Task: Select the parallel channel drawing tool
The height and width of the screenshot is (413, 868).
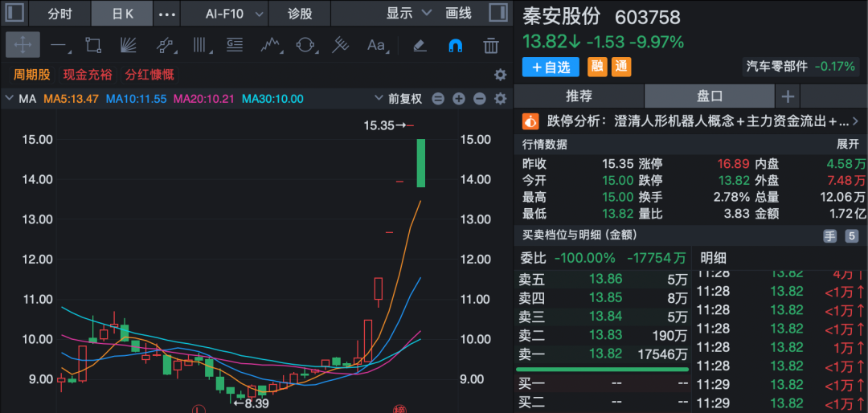Action: click(165, 45)
